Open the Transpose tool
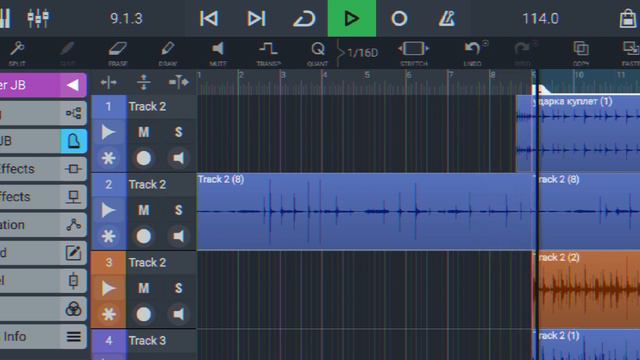Screen dimensions: 640x360 pos(268,53)
